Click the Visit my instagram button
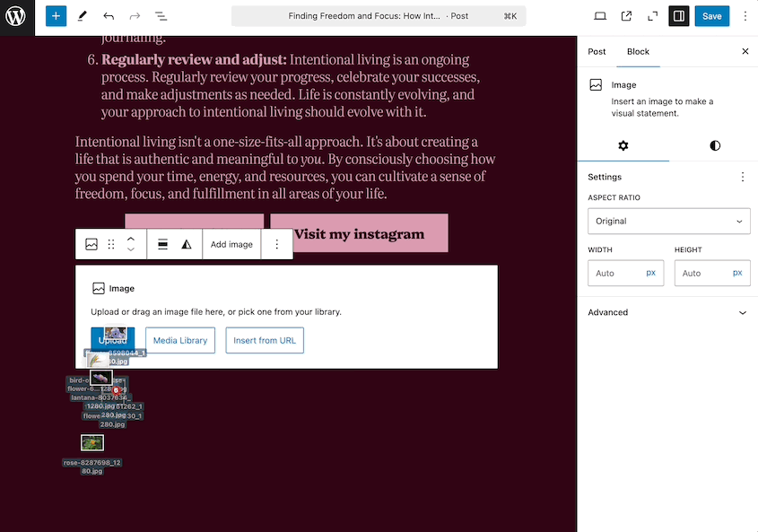Screen dimensions: 758x532 (x=359, y=233)
